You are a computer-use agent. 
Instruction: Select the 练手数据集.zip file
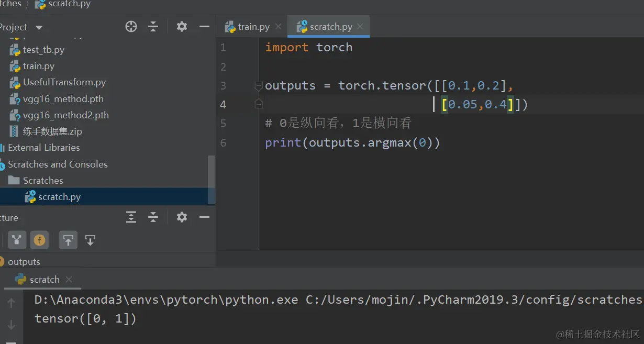pos(52,131)
